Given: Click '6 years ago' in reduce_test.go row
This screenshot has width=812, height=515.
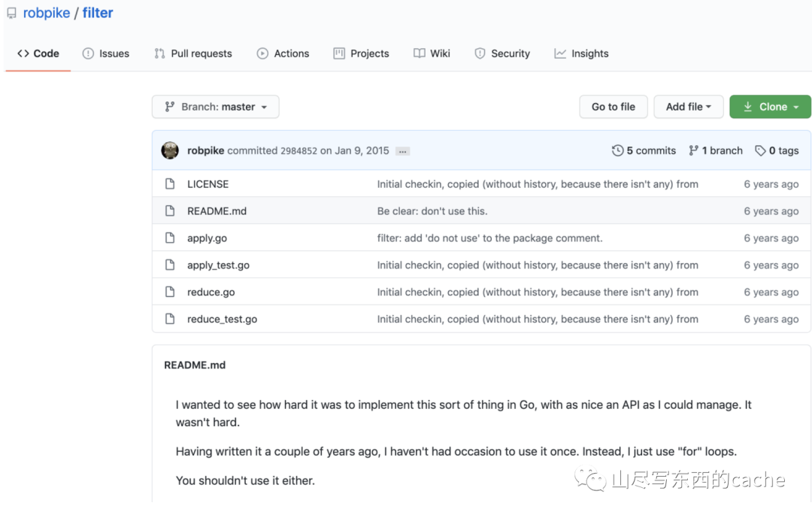Looking at the screenshot, I should coord(771,319).
